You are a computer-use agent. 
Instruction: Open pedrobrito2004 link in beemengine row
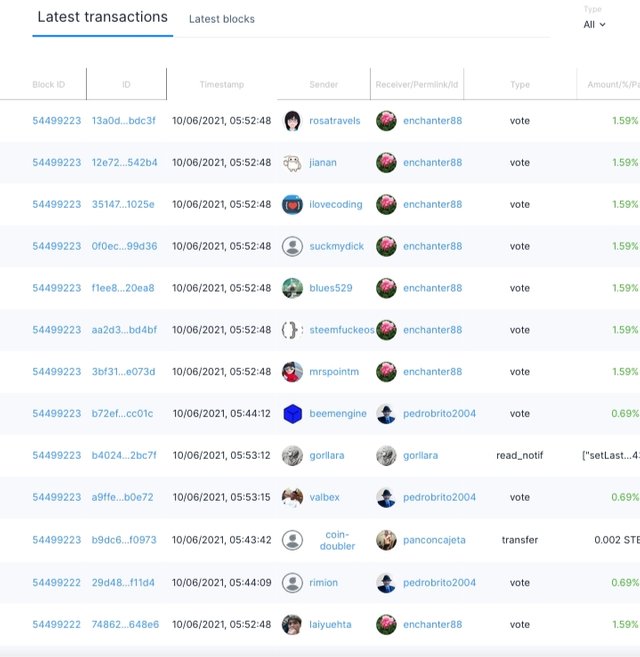[439, 414]
